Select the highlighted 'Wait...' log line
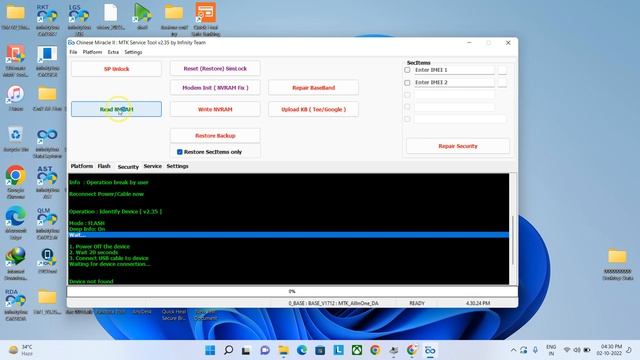Screen dimensions: 640x360 point(288,235)
